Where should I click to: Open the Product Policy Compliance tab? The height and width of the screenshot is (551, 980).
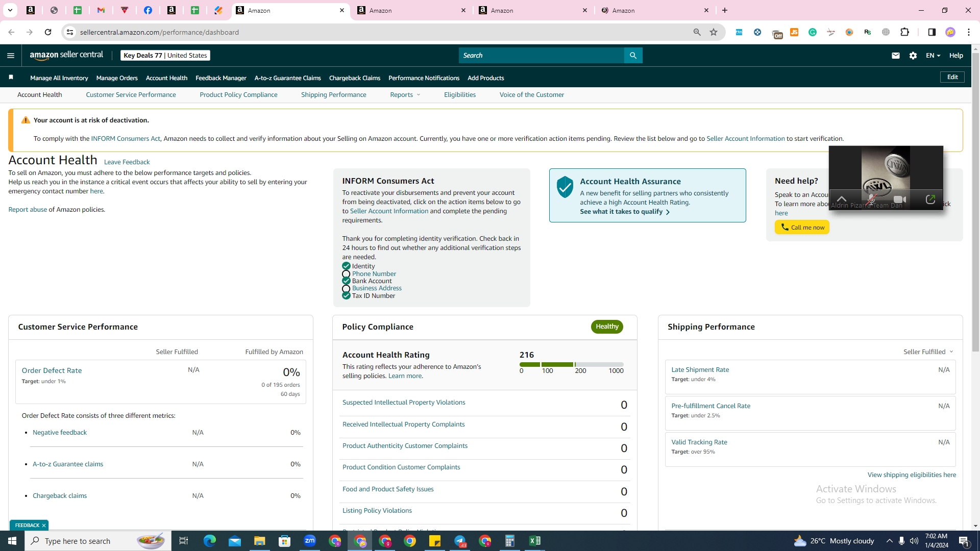(x=238, y=95)
